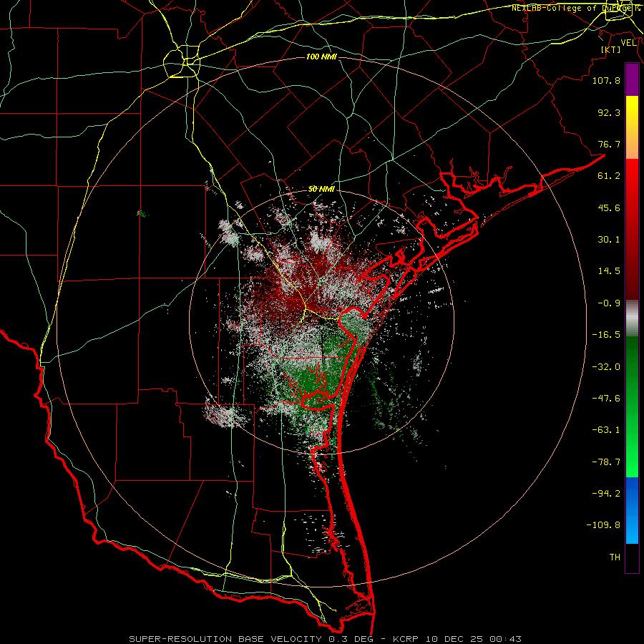Click the yellow-orange segment of the color bar
This screenshot has height=644, width=644.
[632, 127]
